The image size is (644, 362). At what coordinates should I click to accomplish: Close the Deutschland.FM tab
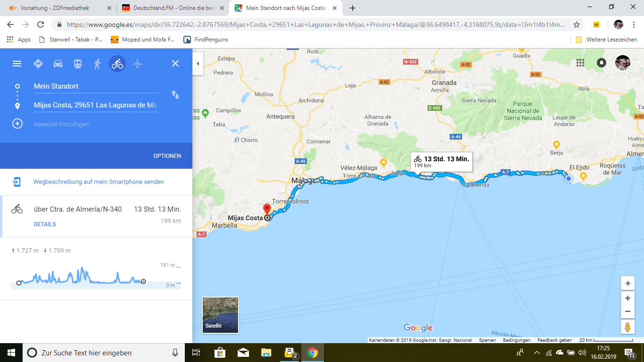point(223,8)
